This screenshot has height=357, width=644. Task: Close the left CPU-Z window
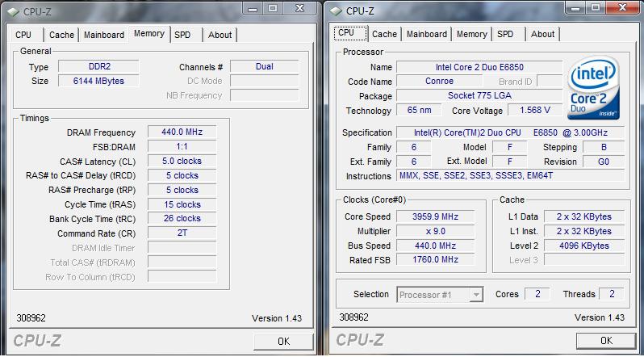[300, 9]
